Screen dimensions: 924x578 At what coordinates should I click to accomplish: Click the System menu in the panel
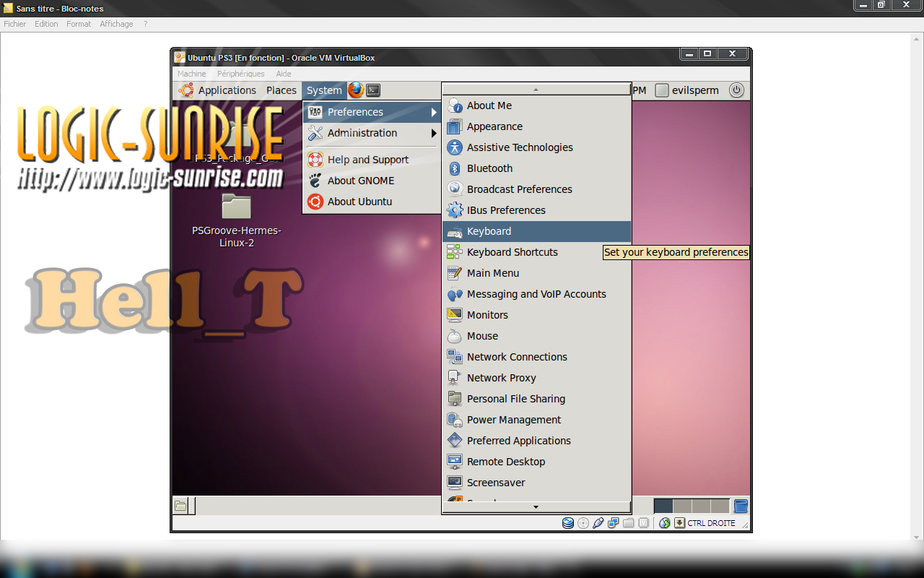pos(324,90)
